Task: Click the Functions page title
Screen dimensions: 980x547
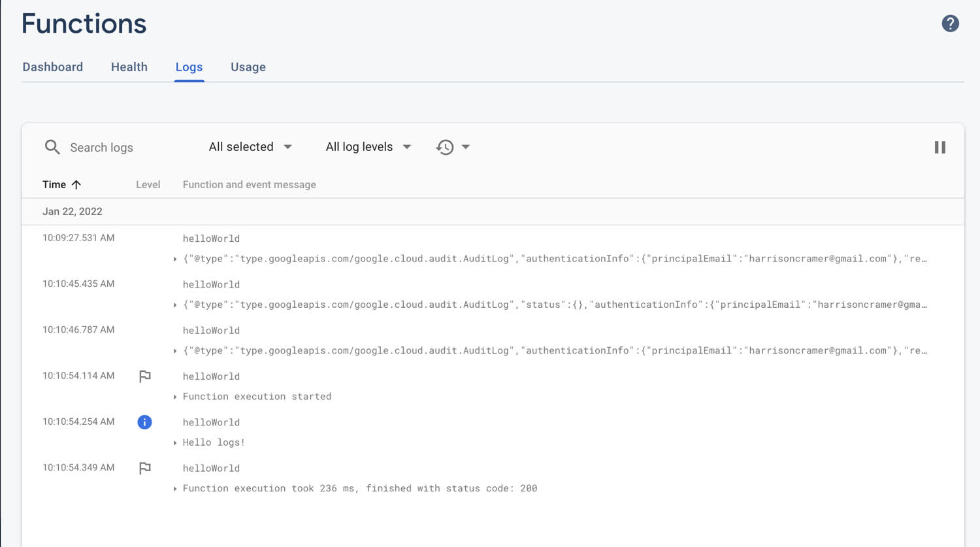Action: pos(84,24)
